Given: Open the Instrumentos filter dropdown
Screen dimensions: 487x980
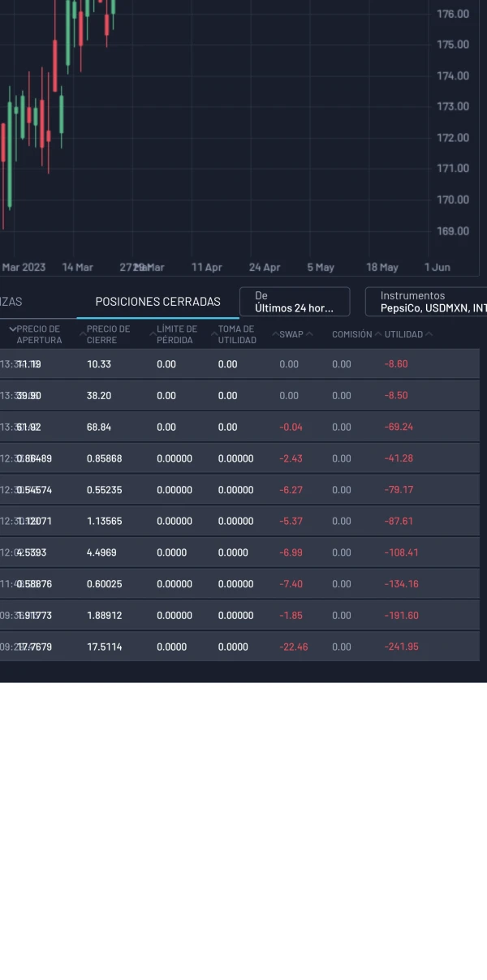Looking at the screenshot, I should pos(425,302).
